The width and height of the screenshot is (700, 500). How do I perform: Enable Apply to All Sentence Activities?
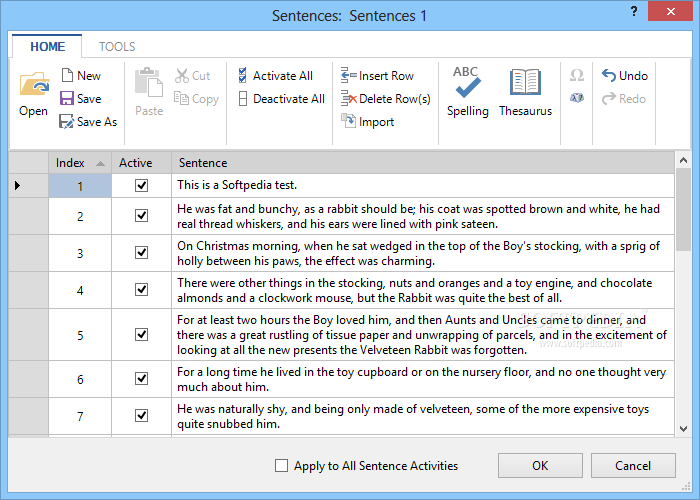click(281, 466)
